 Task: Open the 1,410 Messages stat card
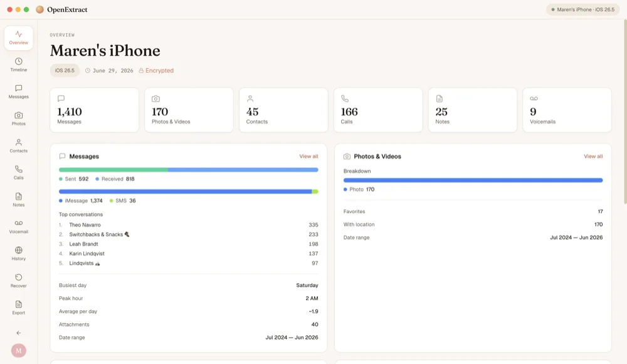coord(95,110)
